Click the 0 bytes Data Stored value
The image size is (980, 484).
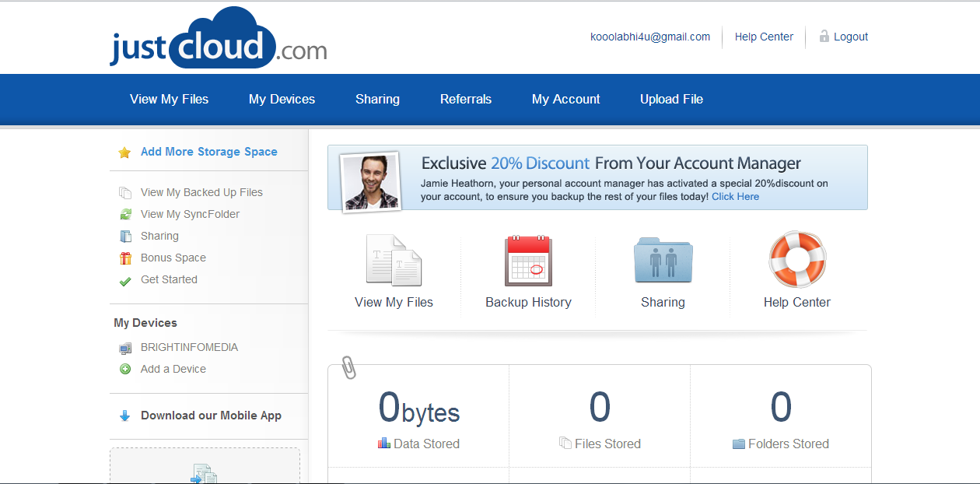(419, 407)
